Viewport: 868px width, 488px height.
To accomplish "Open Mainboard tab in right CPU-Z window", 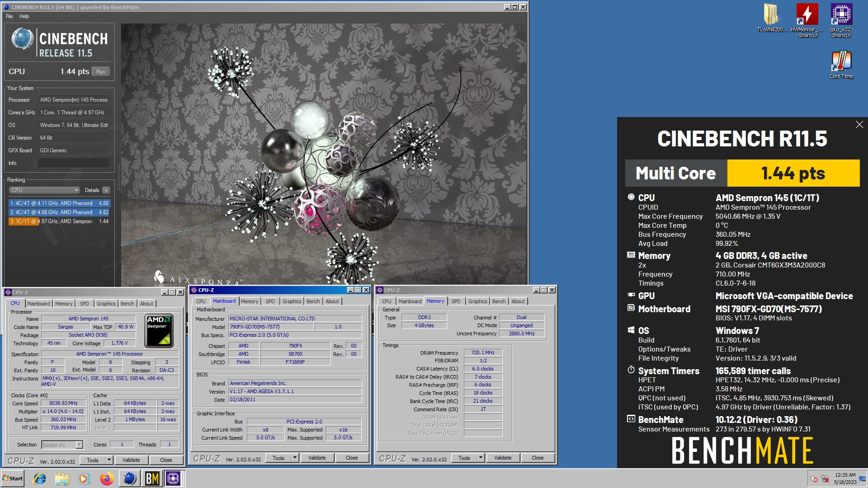I will [x=410, y=301].
